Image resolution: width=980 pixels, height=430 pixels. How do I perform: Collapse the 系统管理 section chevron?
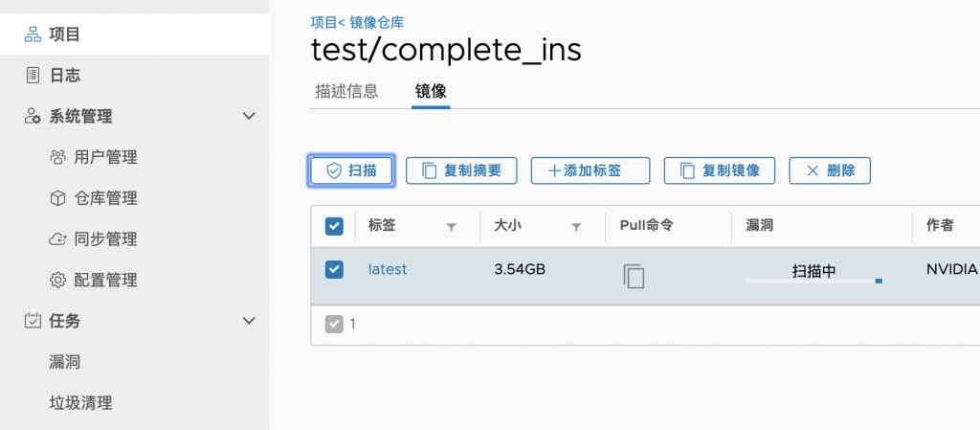coord(249,116)
